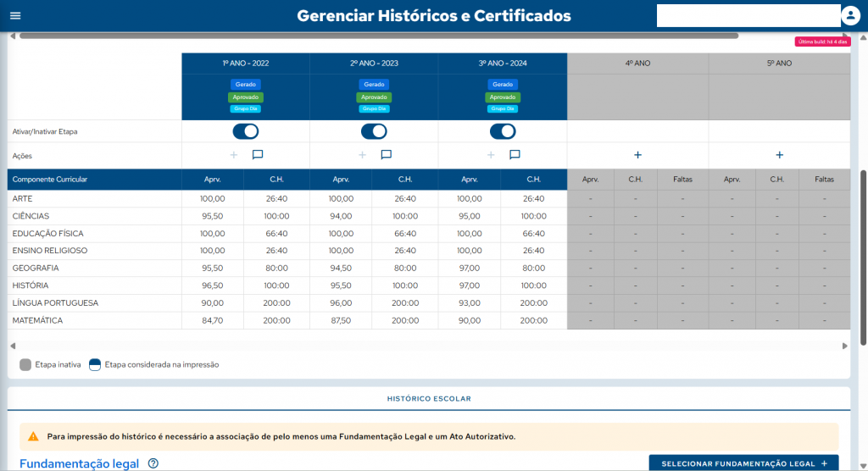Switch off the 3º ANO - 2024 stage

pyautogui.click(x=503, y=131)
